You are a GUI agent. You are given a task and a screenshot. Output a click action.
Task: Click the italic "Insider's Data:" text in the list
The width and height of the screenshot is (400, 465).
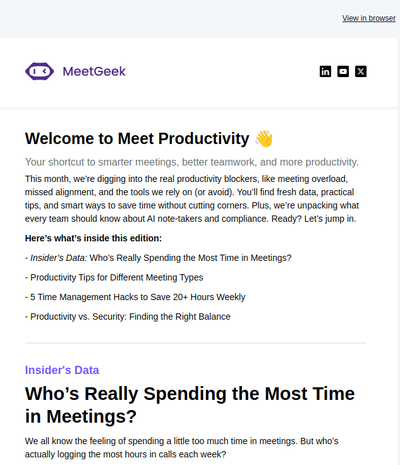coord(59,258)
